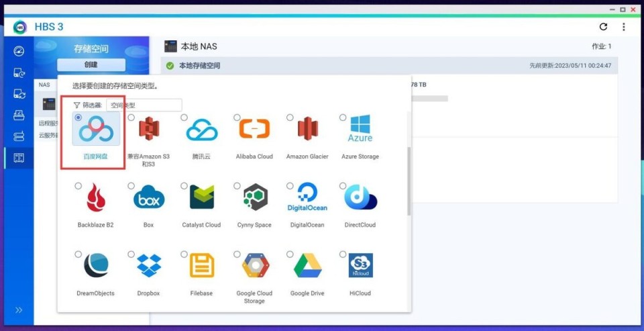
Task: Click the 本地 NAS heading
Action: 199,46
